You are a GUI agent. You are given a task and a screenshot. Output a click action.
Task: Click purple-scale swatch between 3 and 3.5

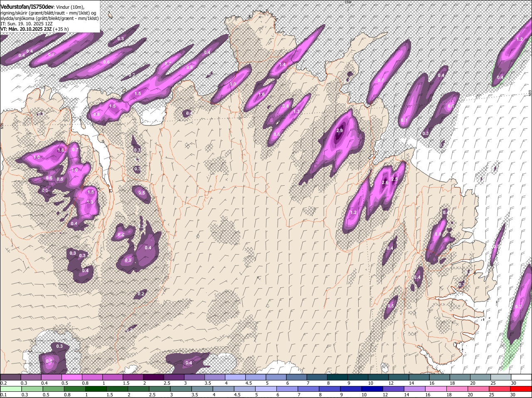(x=195, y=377)
